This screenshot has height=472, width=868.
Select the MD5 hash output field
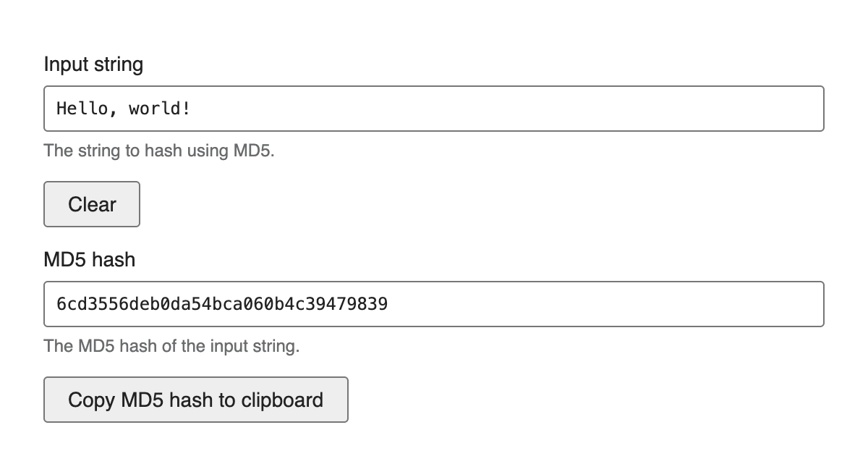pyautogui.click(x=434, y=304)
